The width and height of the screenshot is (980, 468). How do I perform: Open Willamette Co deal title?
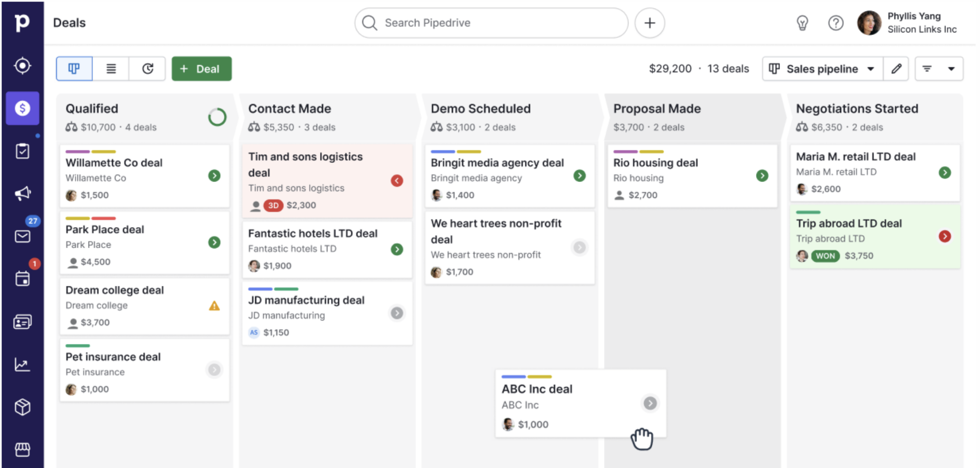114,163
